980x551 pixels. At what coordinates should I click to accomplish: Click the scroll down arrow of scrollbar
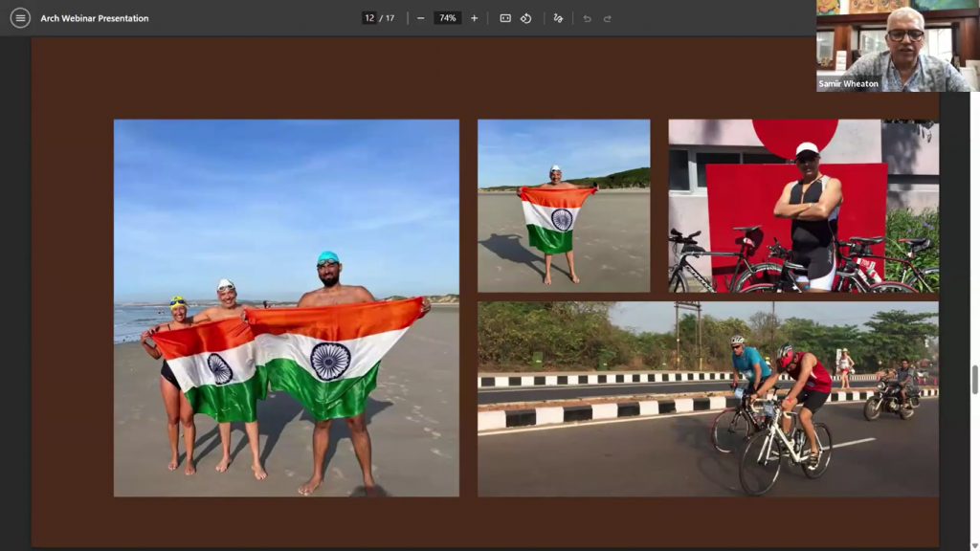pos(974,546)
